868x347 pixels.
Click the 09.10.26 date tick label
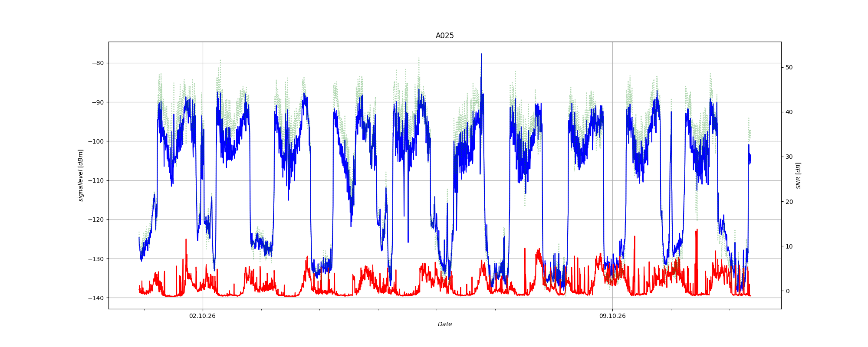(x=612, y=316)
